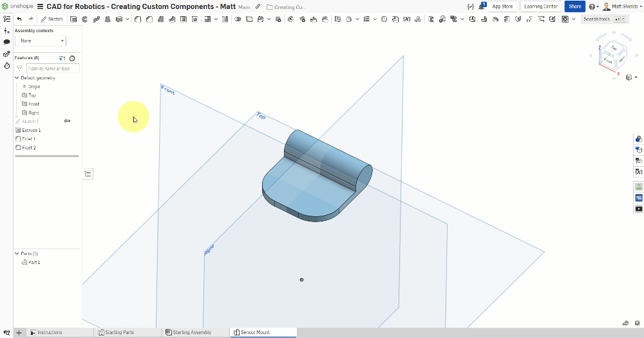Screen dimensions: 644x338
Task: Select the Boolean tool
Action: [238, 19]
